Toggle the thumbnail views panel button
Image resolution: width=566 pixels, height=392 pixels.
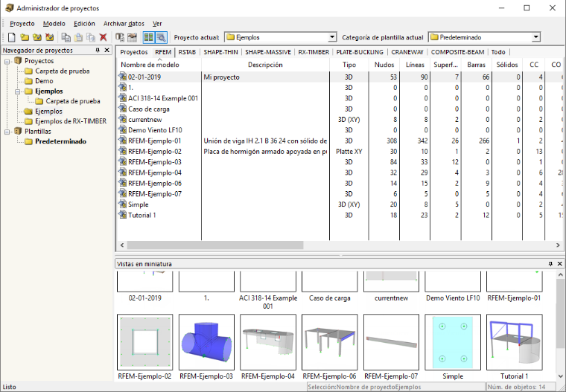click(148, 37)
